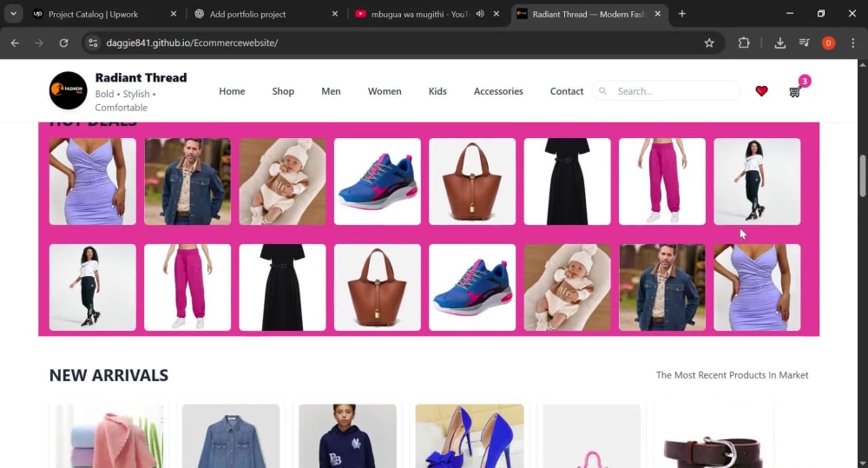Screen dimensions: 868x468
Task: View site information icon in address bar
Action: pyautogui.click(x=93, y=43)
